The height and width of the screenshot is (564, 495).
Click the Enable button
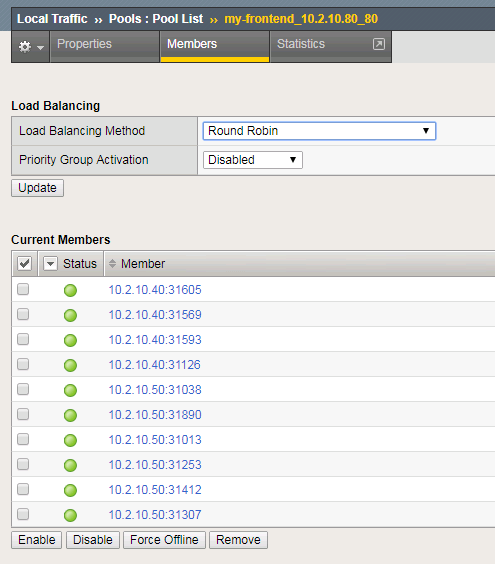click(37, 540)
